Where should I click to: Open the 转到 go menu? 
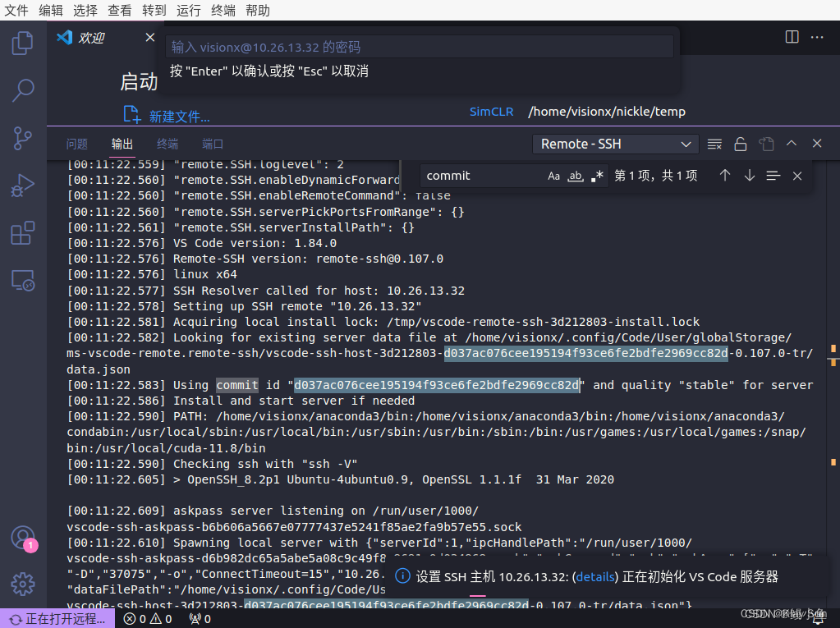tap(154, 10)
